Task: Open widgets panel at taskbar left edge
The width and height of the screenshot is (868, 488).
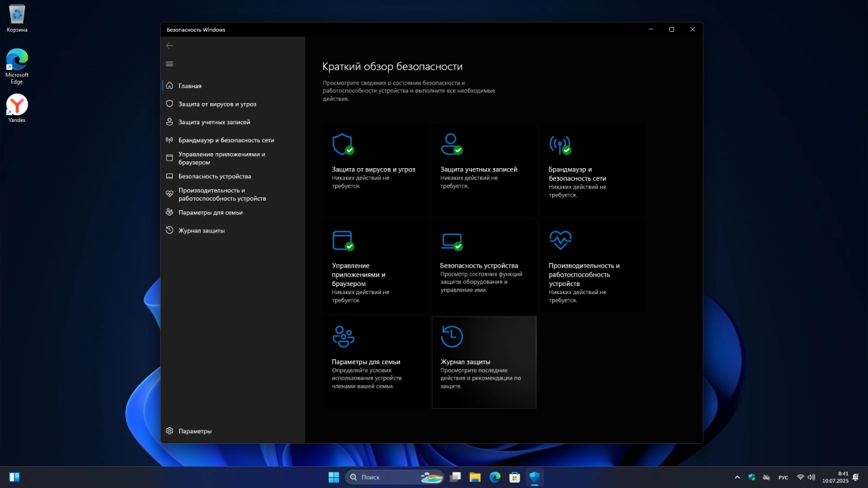Action: 14,477
